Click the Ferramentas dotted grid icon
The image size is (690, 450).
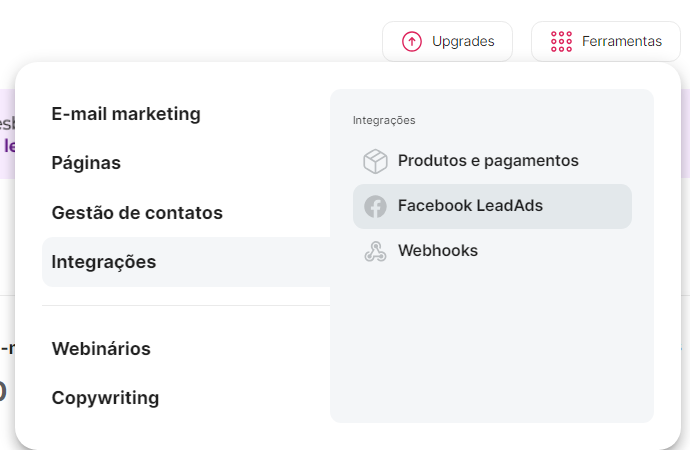[x=561, y=42]
